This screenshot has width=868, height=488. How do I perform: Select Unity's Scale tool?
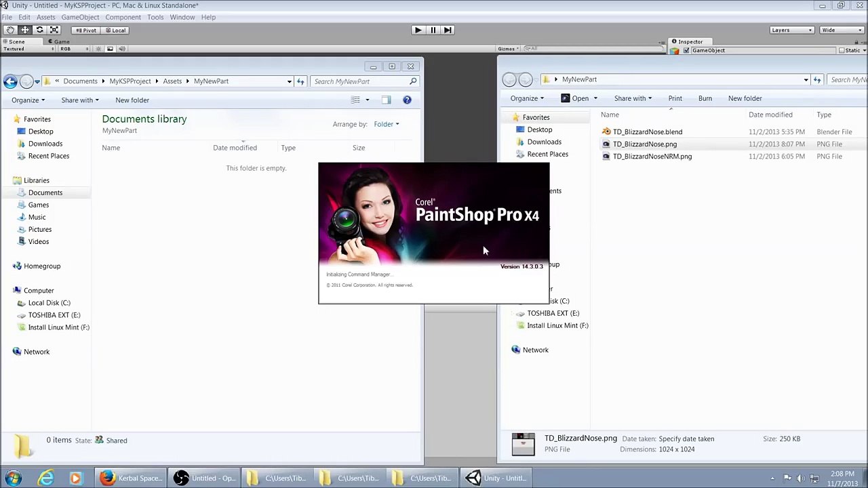pyautogui.click(x=54, y=30)
